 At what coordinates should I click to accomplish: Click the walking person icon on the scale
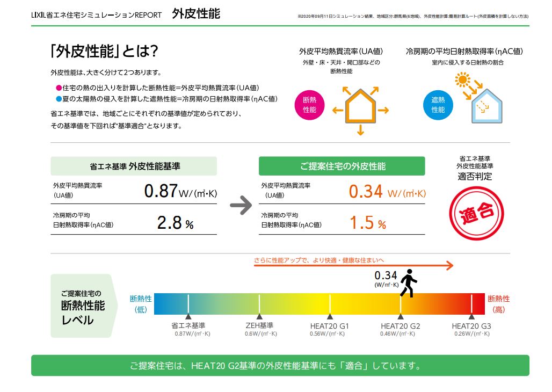point(409,283)
